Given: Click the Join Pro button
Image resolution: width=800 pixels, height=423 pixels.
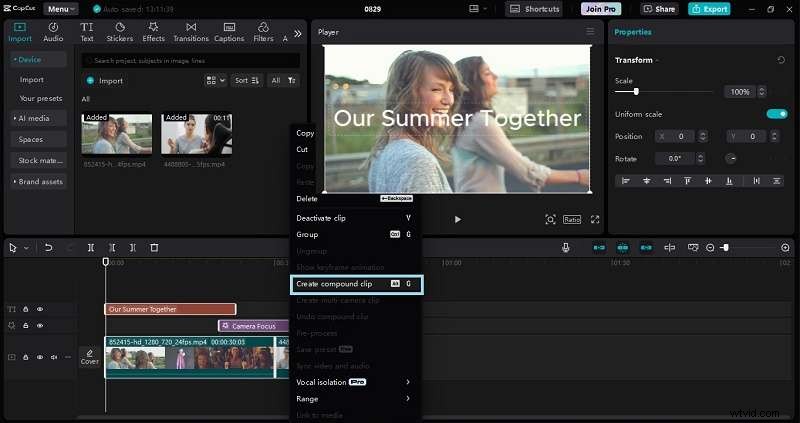Looking at the screenshot, I should pyautogui.click(x=601, y=9).
